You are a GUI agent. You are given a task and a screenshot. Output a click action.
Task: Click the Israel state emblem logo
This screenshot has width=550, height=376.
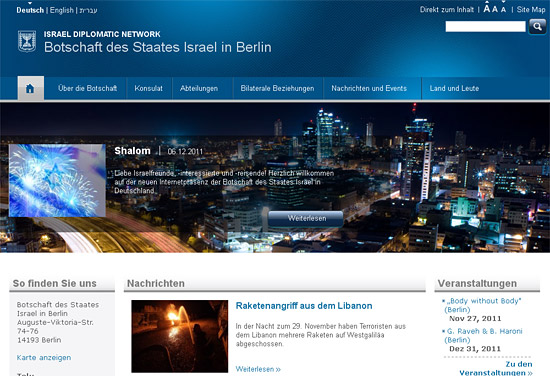(x=27, y=41)
